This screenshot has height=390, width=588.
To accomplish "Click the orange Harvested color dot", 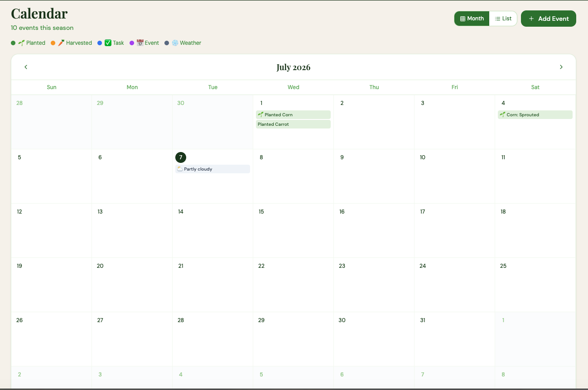I will 53,43.
